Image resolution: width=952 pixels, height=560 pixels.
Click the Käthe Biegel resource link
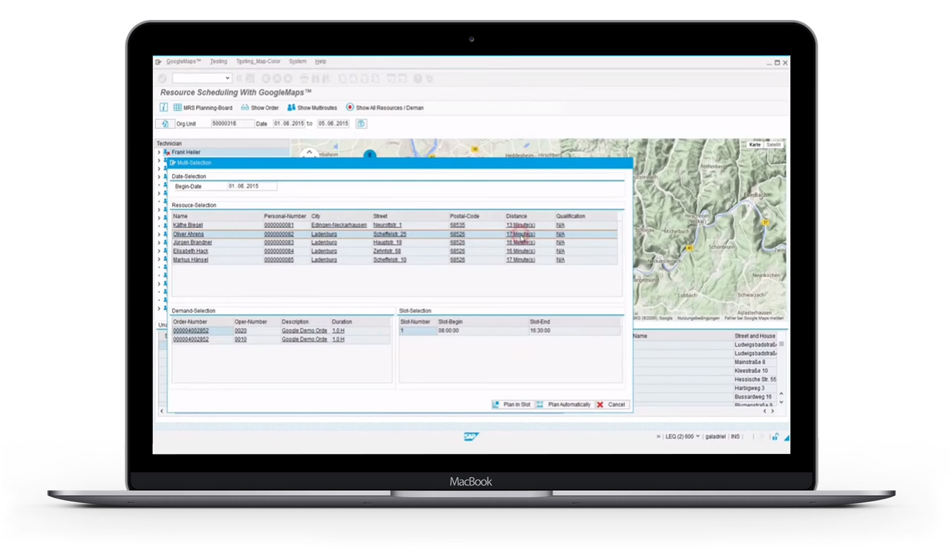188,225
